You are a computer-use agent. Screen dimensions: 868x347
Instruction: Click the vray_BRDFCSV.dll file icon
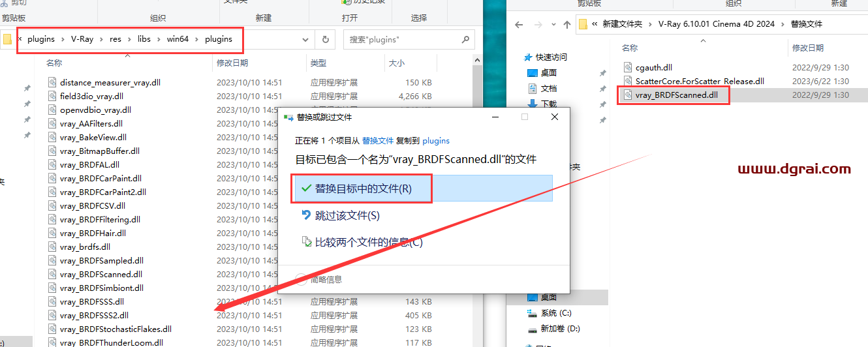click(x=52, y=206)
